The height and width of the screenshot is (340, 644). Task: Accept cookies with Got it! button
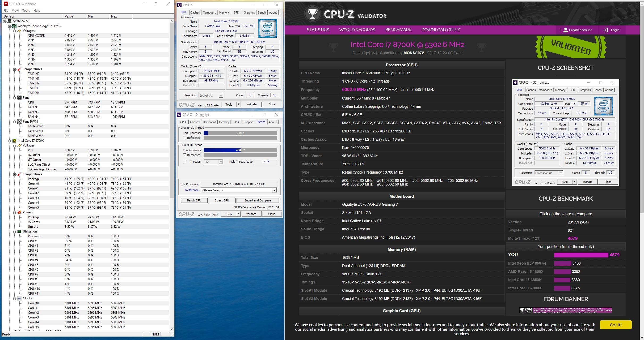click(x=616, y=325)
